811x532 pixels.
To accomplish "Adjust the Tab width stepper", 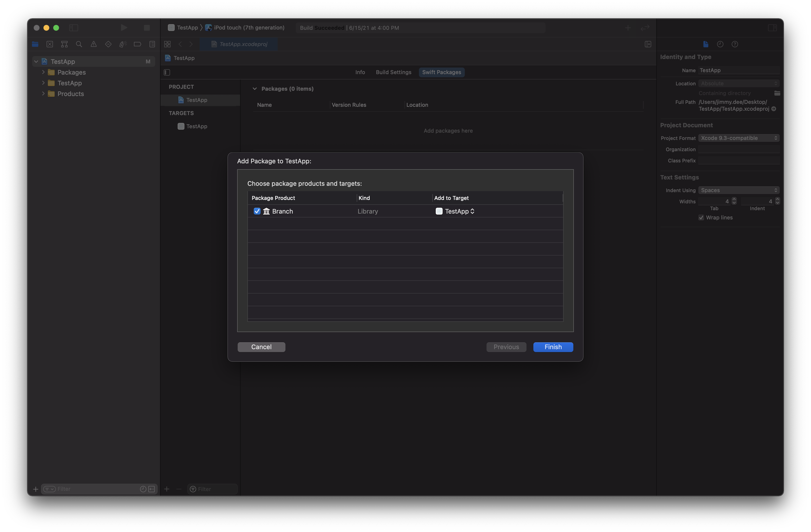I will [x=734, y=201].
